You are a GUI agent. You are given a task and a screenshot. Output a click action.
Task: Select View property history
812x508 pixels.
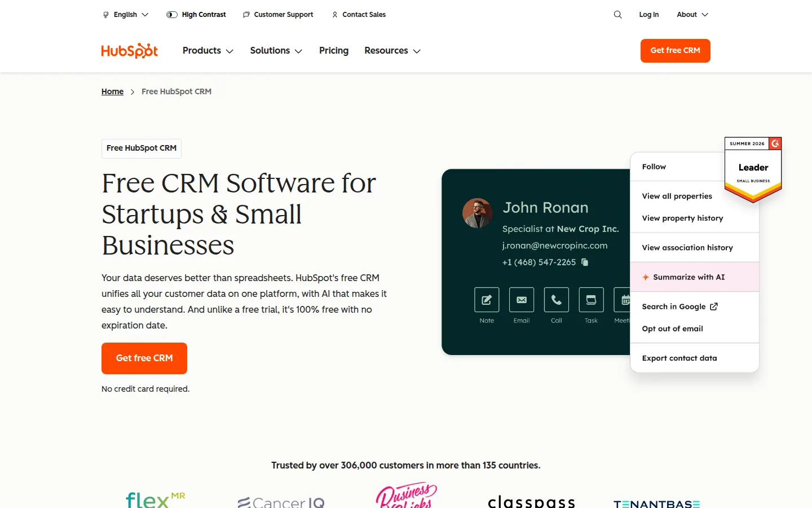click(x=682, y=218)
